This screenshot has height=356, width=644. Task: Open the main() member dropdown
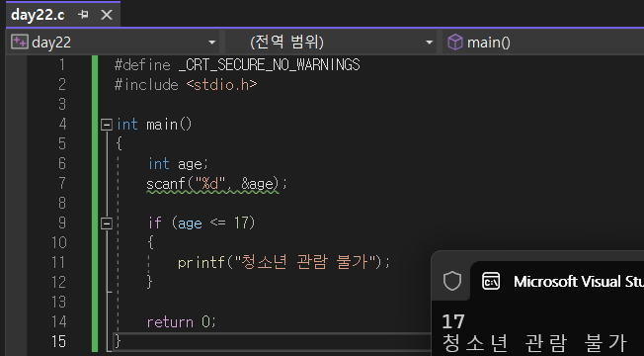(543, 42)
